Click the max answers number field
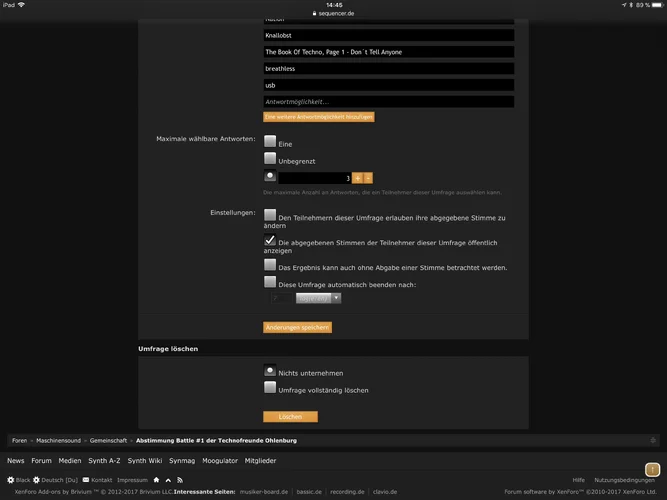The height and width of the screenshot is (500, 667). [315, 178]
